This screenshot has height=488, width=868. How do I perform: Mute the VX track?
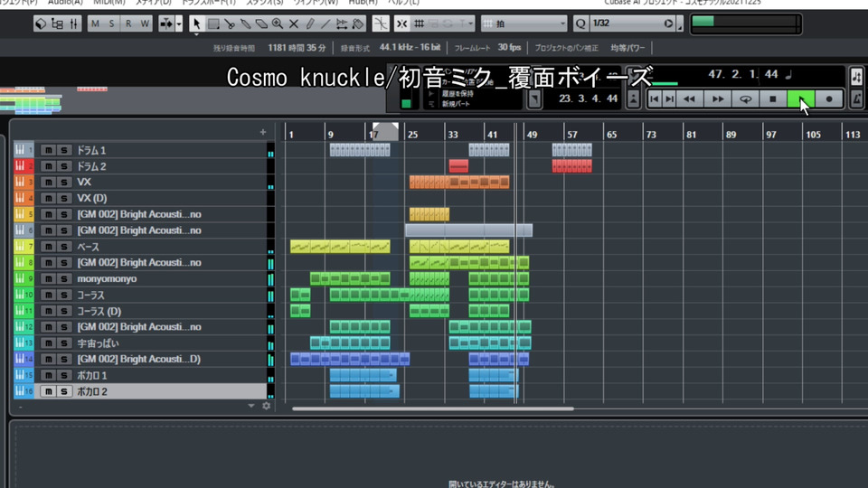pyautogui.click(x=48, y=182)
